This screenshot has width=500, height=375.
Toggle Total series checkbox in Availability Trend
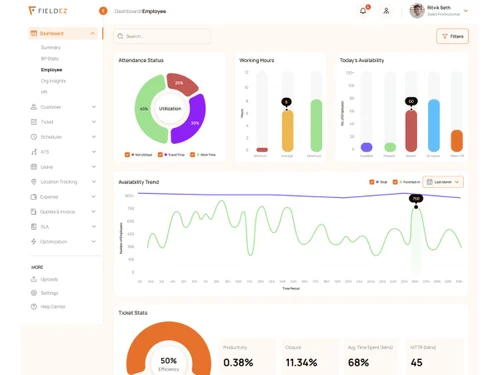(372, 182)
